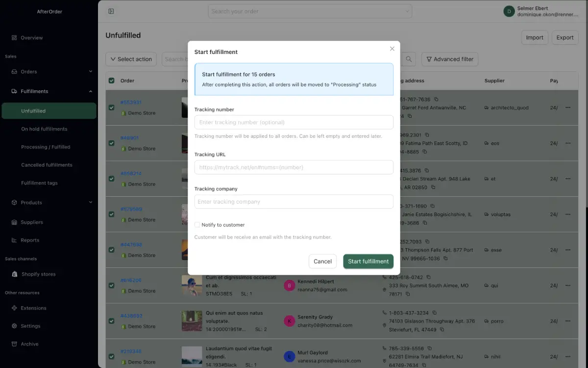Enable Notify to customer checkbox
The image size is (588, 368).
pos(197,225)
